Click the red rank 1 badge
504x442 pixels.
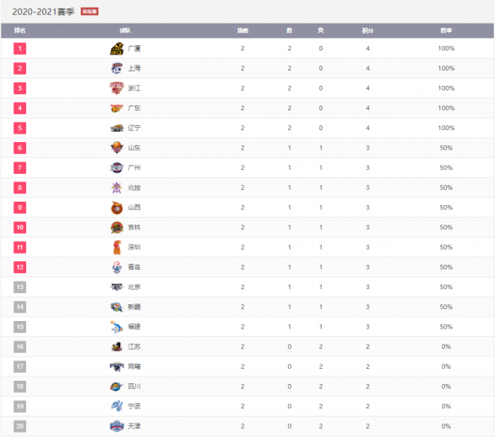[20, 48]
